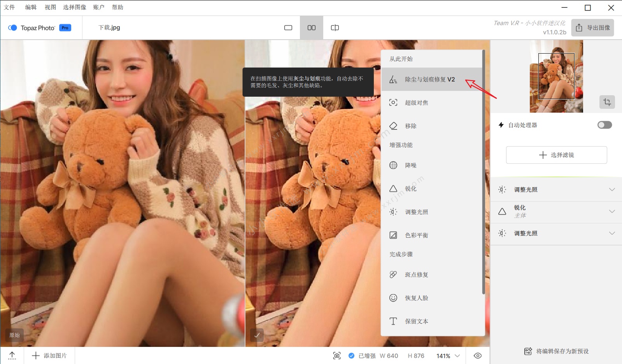Viewport: 622px width, 364px height.
Task: Toggle the preview eye visibility icon
Action: [478, 355]
